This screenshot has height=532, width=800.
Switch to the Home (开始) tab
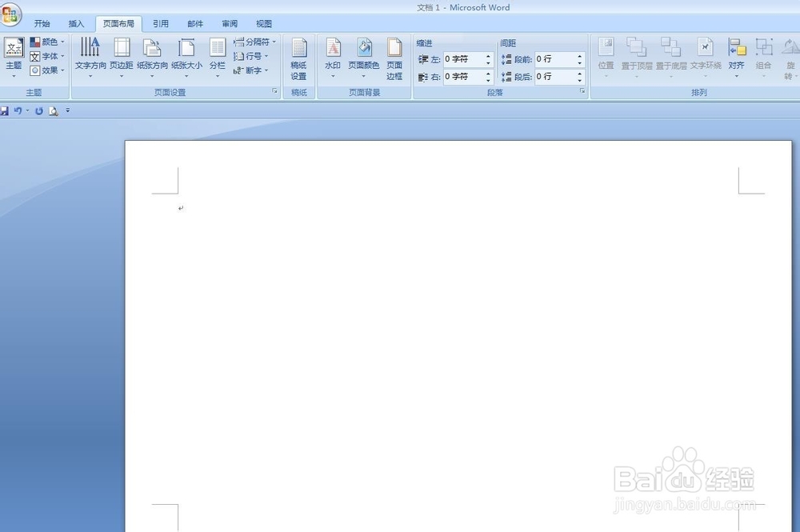pyautogui.click(x=42, y=23)
